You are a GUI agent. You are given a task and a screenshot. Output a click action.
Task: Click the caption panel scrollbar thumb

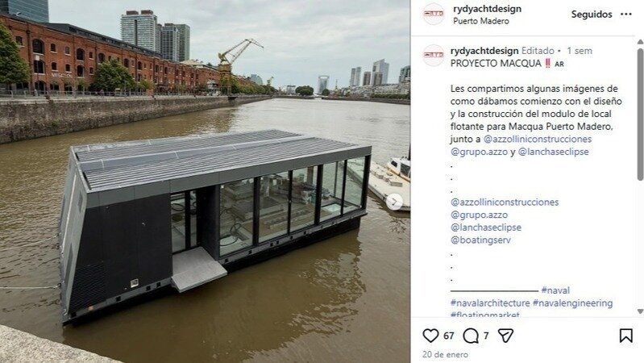[640, 115]
